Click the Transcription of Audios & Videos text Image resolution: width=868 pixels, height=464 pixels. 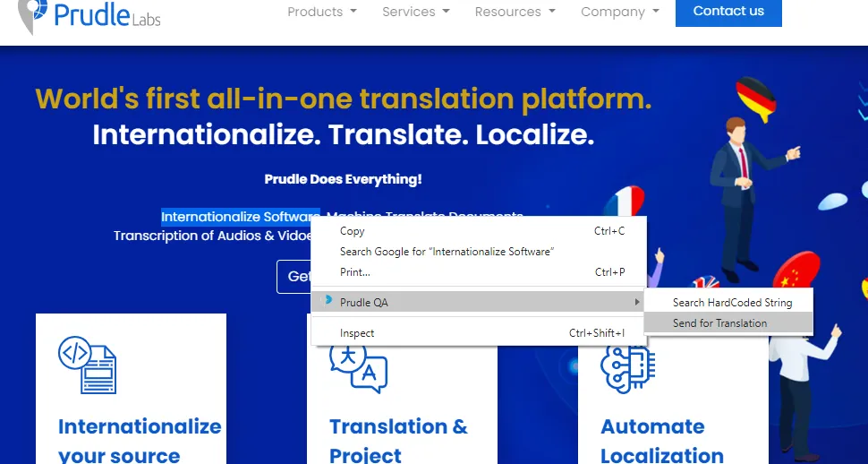213,236
